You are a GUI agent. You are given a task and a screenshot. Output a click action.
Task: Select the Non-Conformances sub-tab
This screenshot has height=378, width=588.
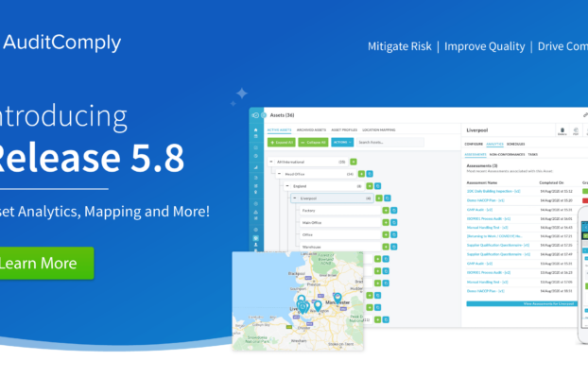pos(507,154)
